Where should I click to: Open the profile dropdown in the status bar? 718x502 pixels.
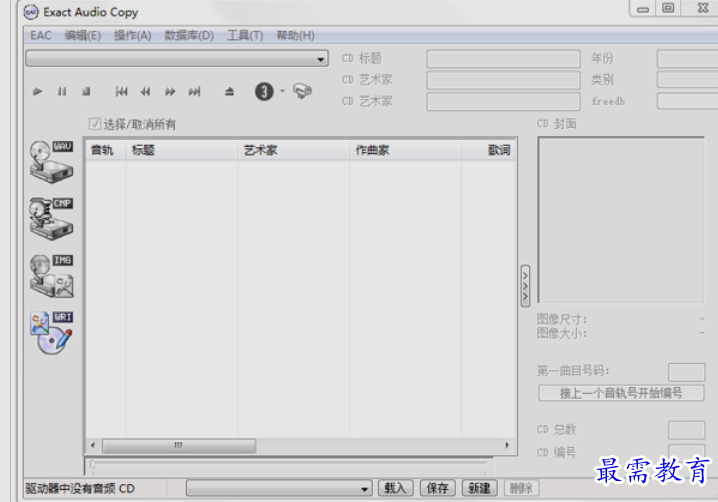point(278,488)
